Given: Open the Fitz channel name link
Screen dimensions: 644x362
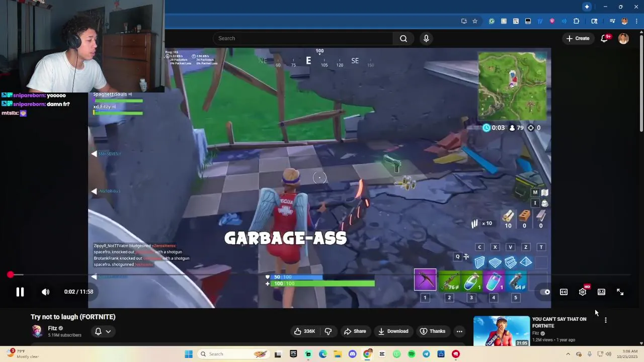Looking at the screenshot, I should click(x=52, y=328).
